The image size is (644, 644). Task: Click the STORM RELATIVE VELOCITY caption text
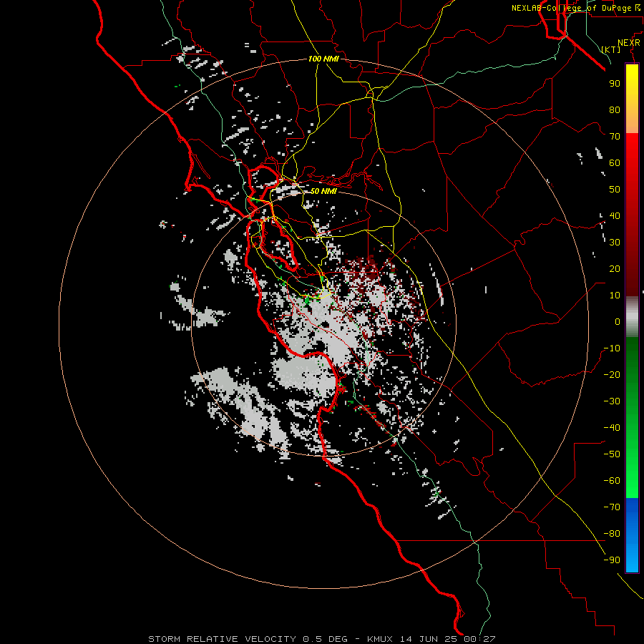pos(222,639)
